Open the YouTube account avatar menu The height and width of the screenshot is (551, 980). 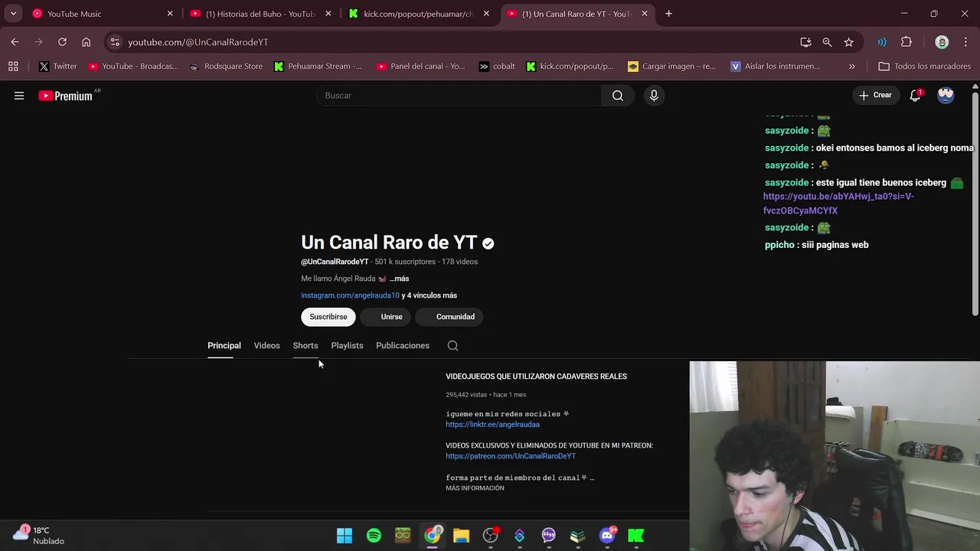click(x=946, y=96)
